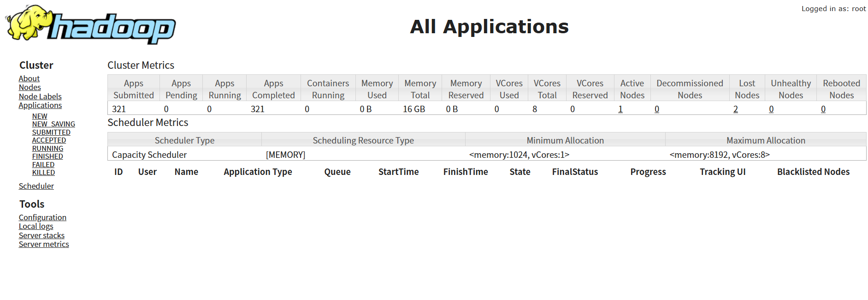Open the About cluster link
The height and width of the screenshot is (300, 868).
29,78
